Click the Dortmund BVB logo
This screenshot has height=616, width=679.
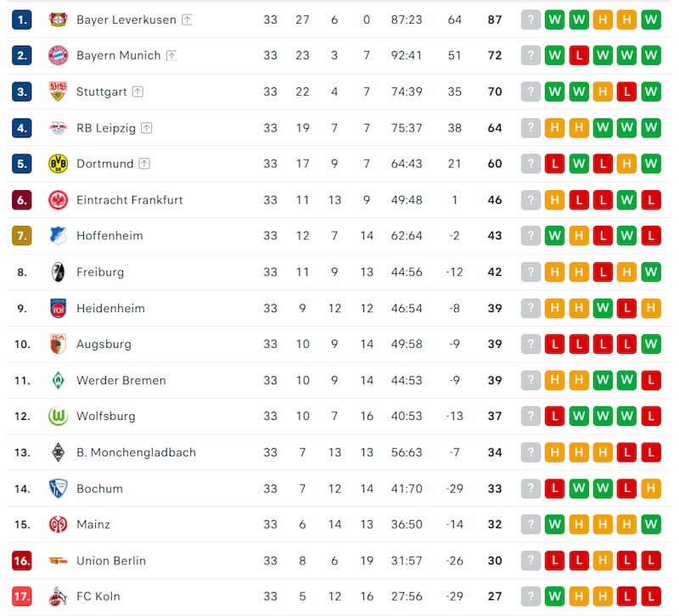coord(58,164)
